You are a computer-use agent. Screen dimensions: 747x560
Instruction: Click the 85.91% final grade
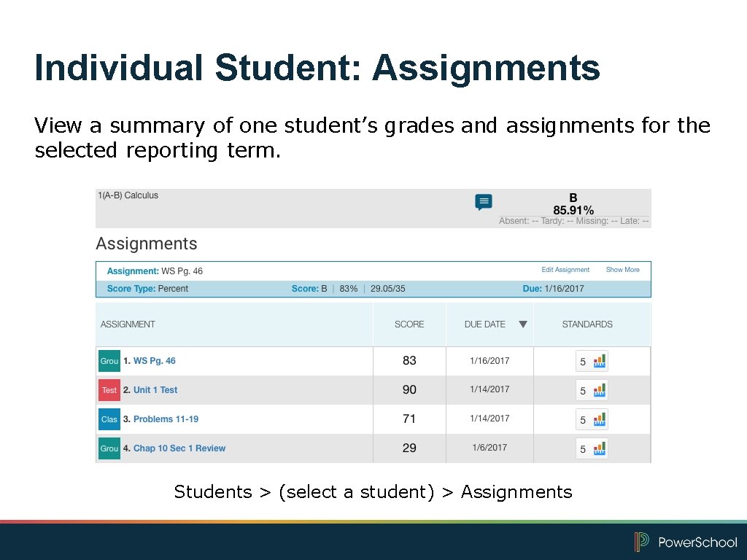point(573,210)
